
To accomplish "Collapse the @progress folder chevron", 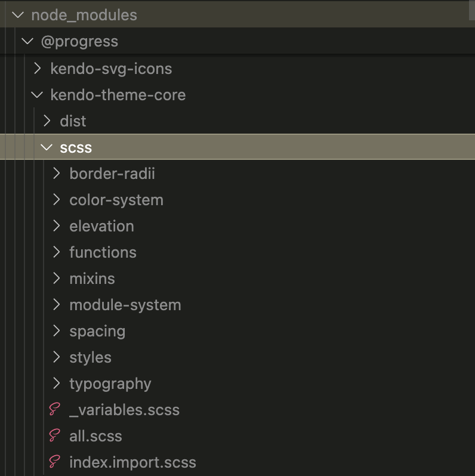I will (27, 41).
